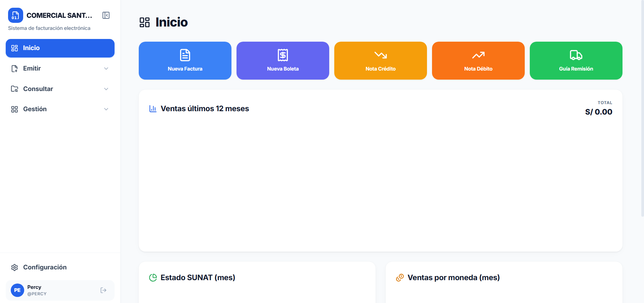Click 'Sistema de facturación electrónica' subtitle
The height and width of the screenshot is (303, 644).
(x=49, y=28)
